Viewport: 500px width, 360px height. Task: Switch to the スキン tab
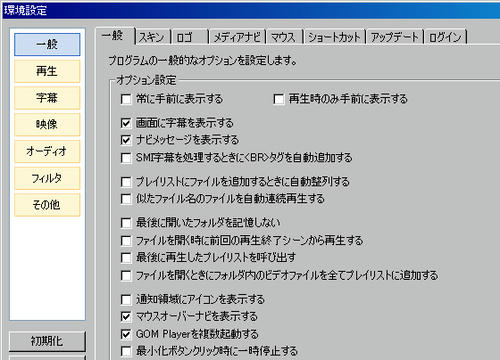[x=153, y=37]
